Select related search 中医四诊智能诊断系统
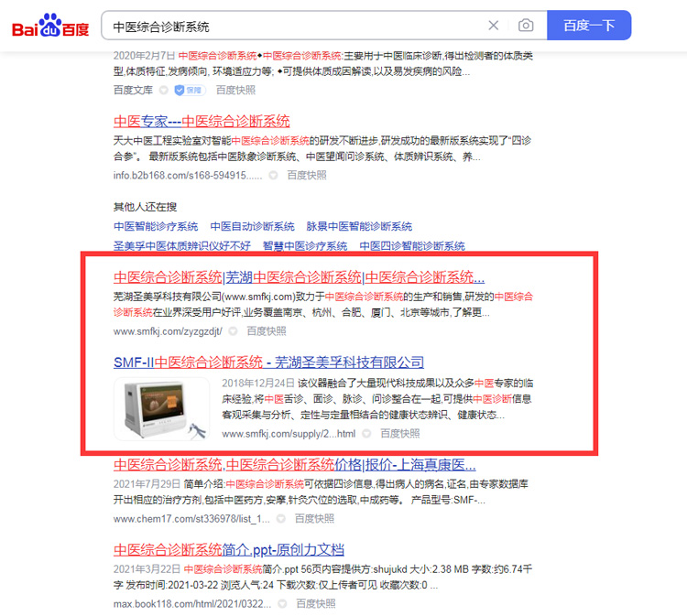 pyautogui.click(x=412, y=246)
